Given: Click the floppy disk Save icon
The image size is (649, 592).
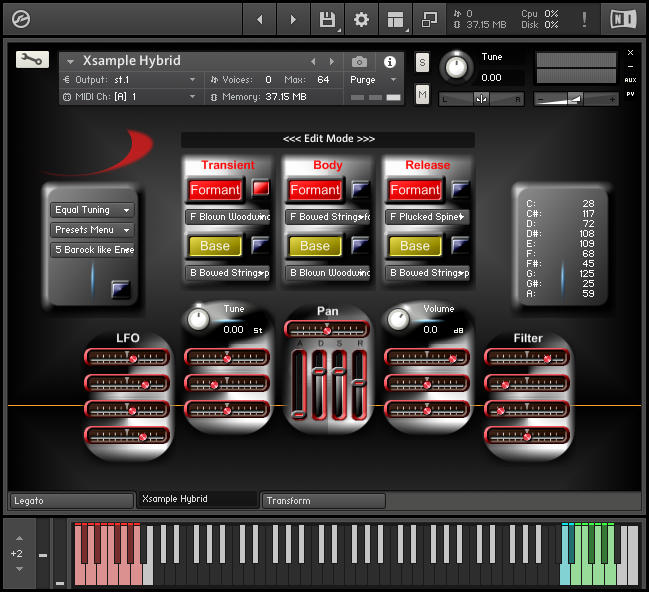Looking at the screenshot, I should tap(327, 19).
